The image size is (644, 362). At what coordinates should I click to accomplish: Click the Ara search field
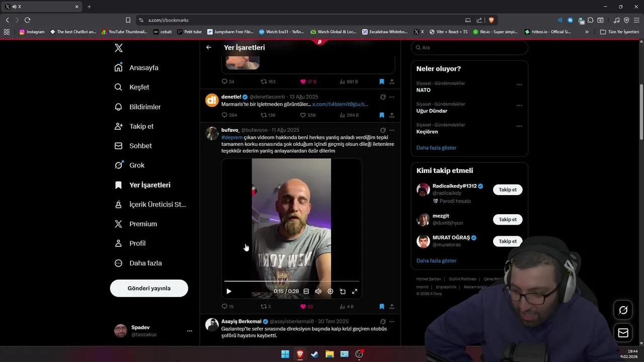click(469, 47)
